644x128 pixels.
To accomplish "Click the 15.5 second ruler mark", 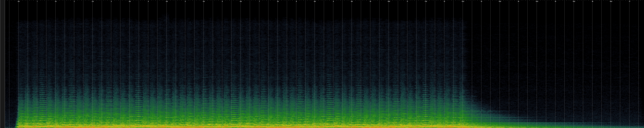I will [x=574, y=1].
